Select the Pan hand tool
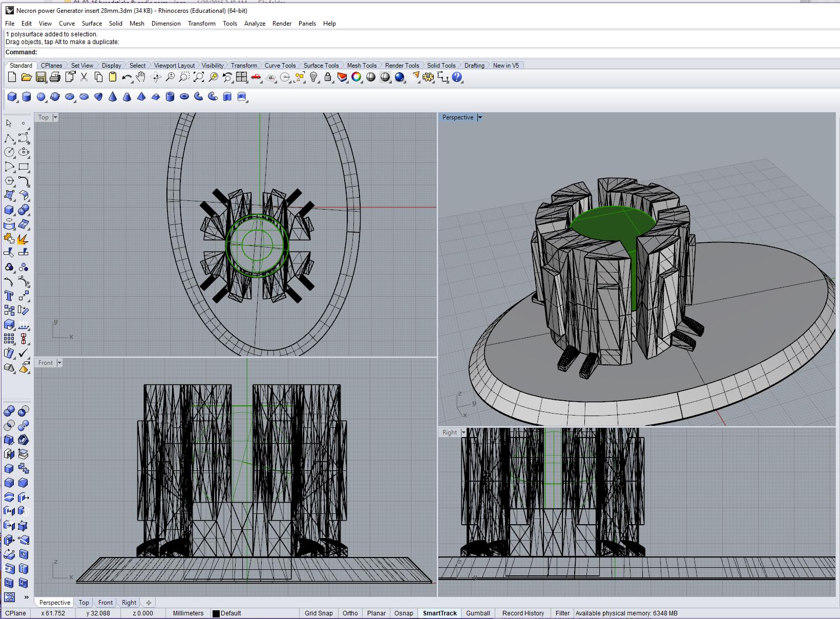The image size is (840, 619). (141, 77)
